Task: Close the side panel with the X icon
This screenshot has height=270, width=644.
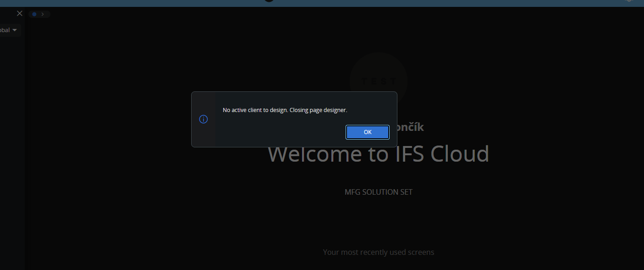Action: 20,13
